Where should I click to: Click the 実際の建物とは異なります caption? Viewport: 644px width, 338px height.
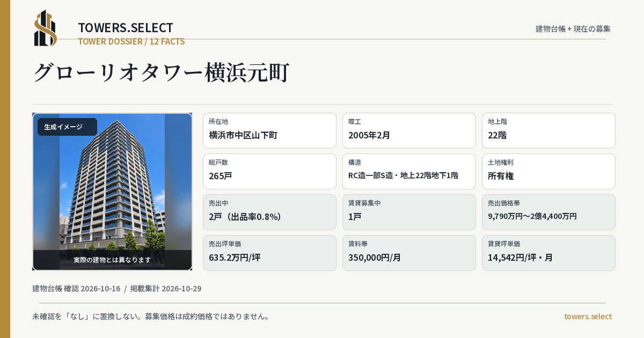(112, 260)
